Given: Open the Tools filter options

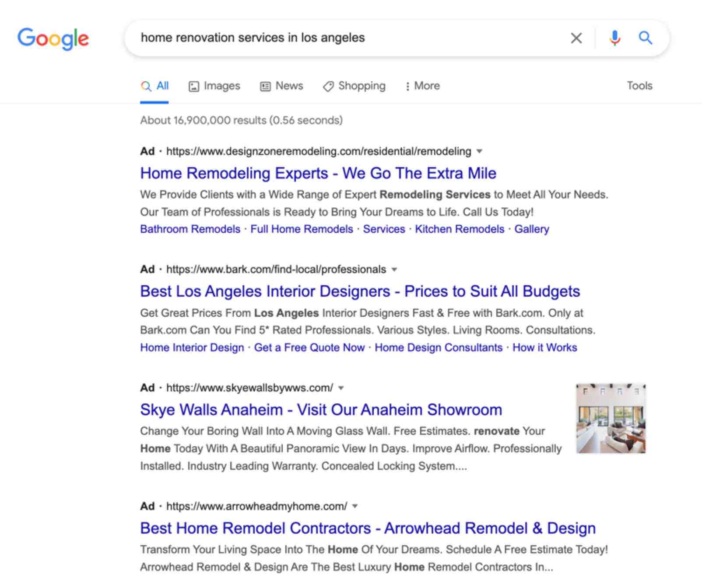Looking at the screenshot, I should [x=639, y=86].
